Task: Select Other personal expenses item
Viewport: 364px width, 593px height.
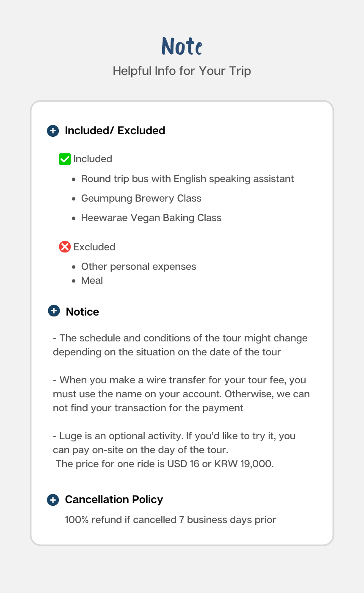Action: coord(138,266)
